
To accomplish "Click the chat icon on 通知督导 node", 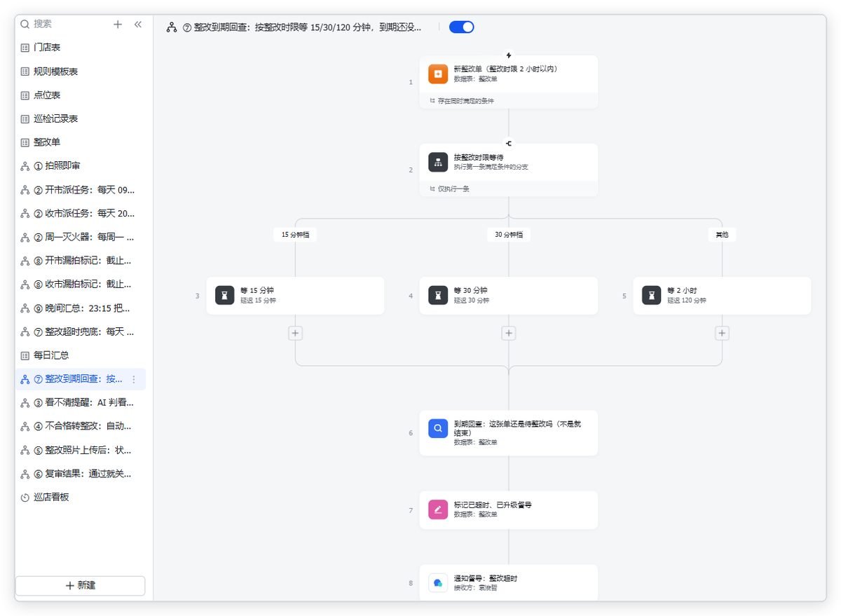I will pos(438,583).
